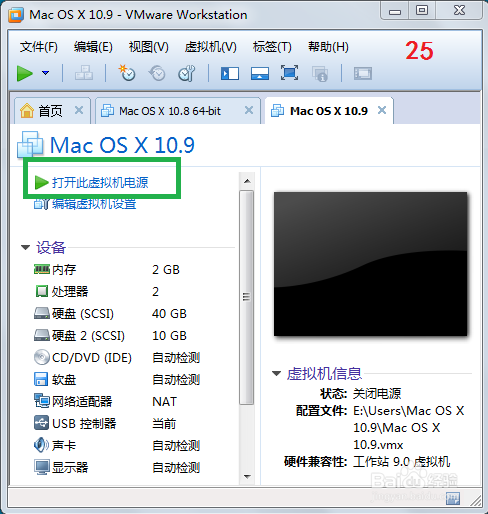Click the virtual machine preview thumbnail
This screenshot has height=514, width=488.
(x=370, y=264)
